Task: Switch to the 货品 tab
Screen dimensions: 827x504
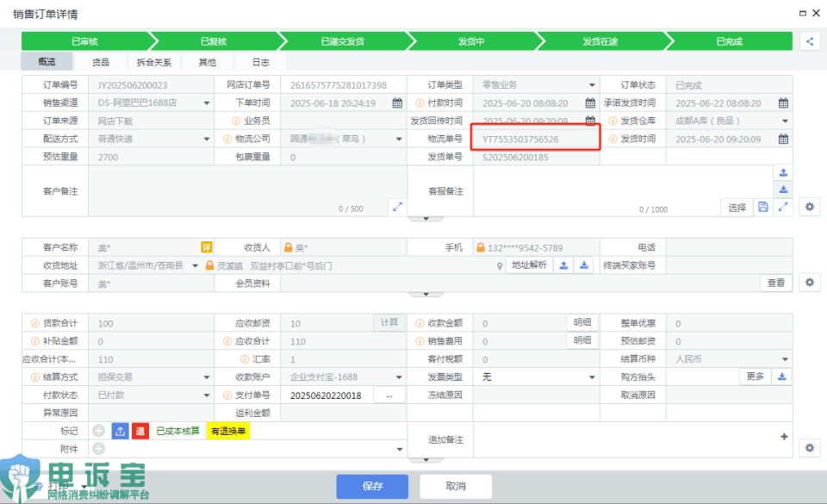Action: (x=101, y=62)
